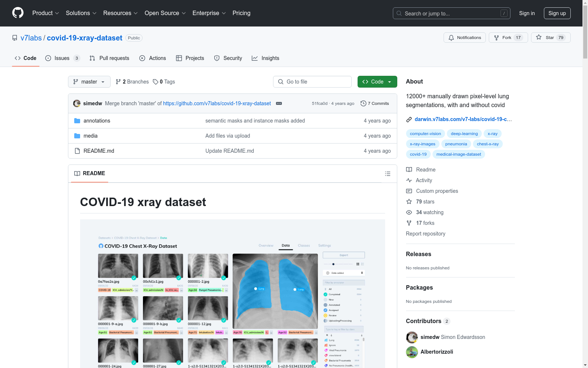Jump to Readme from About sidebar
588x368 pixels.
coord(421,170)
